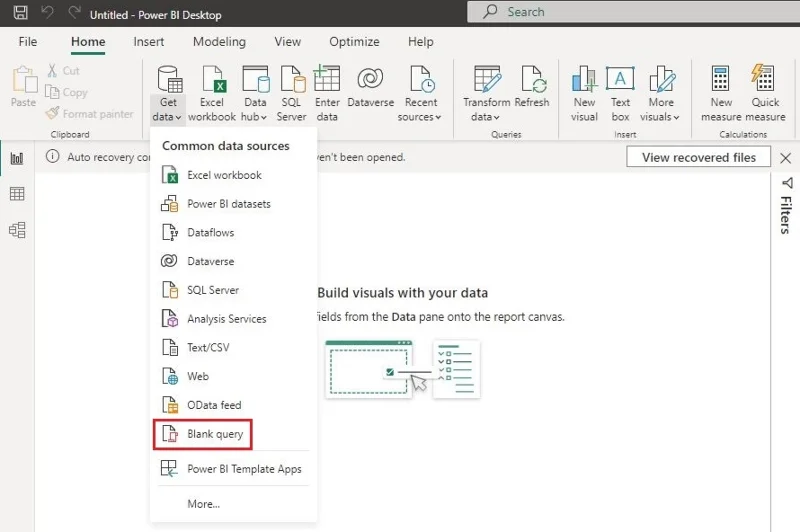Choose Excel workbook from data sources menu

(234, 175)
